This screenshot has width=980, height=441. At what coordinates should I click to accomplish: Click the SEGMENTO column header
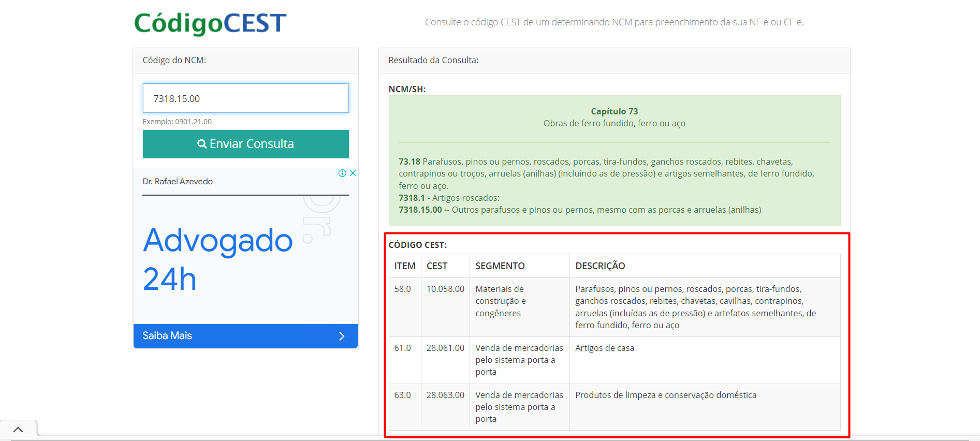click(500, 266)
